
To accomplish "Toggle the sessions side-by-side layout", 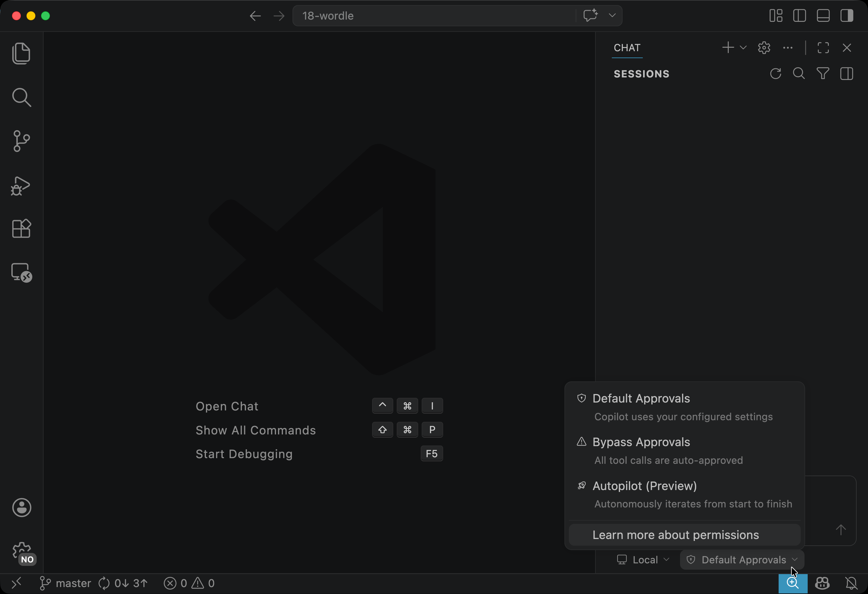I will (x=847, y=74).
